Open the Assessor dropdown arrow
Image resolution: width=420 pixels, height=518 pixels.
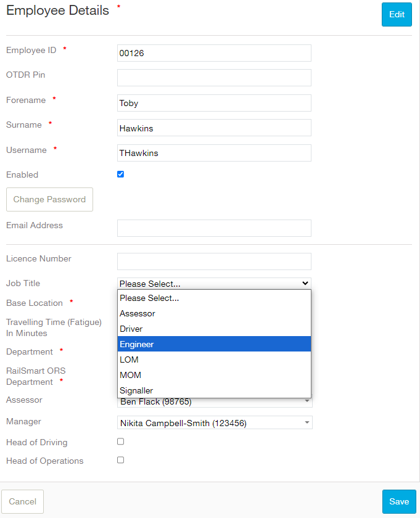(x=307, y=401)
